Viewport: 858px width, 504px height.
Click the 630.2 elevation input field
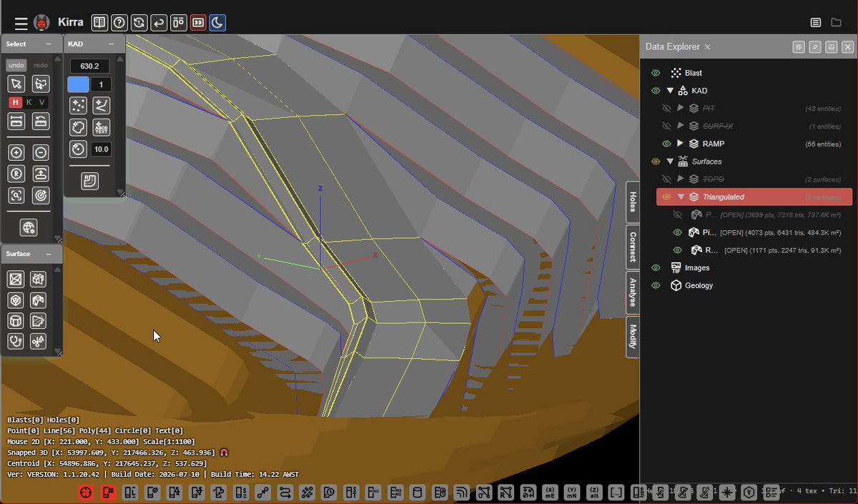89,66
